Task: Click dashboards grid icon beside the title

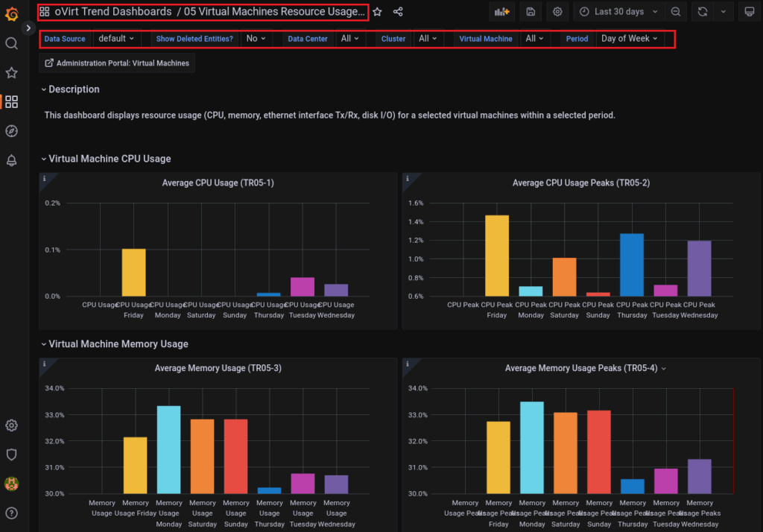Action: (x=45, y=12)
